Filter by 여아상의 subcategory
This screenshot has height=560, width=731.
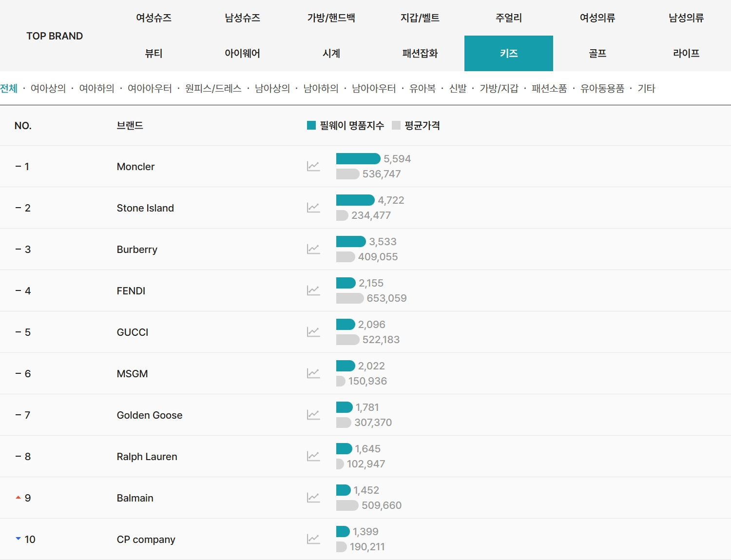click(48, 88)
